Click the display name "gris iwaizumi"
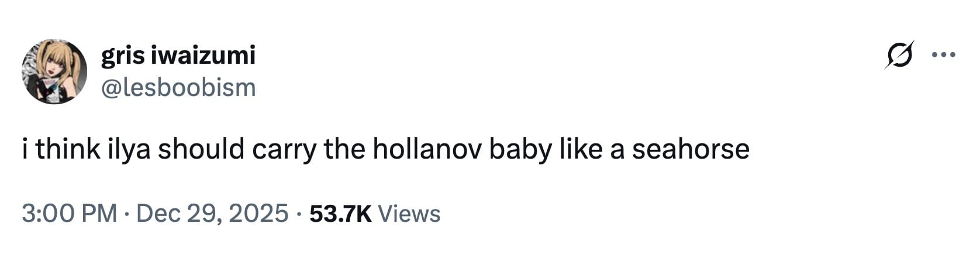This screenshot has height=254, width=980. click(x=178, y=56)
